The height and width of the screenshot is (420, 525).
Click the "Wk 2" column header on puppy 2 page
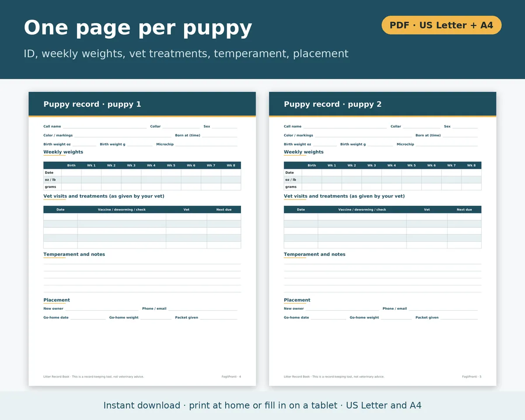tap(352, 165)
